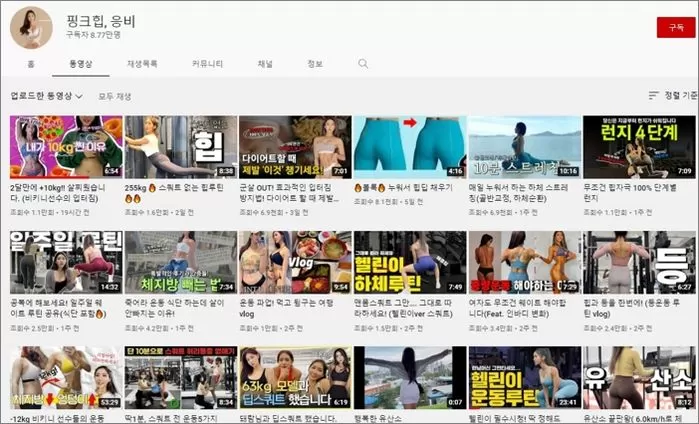The image size is (699, 424).
Task: Click the channel profile avatar picture
Action: (x=31, y=28)
